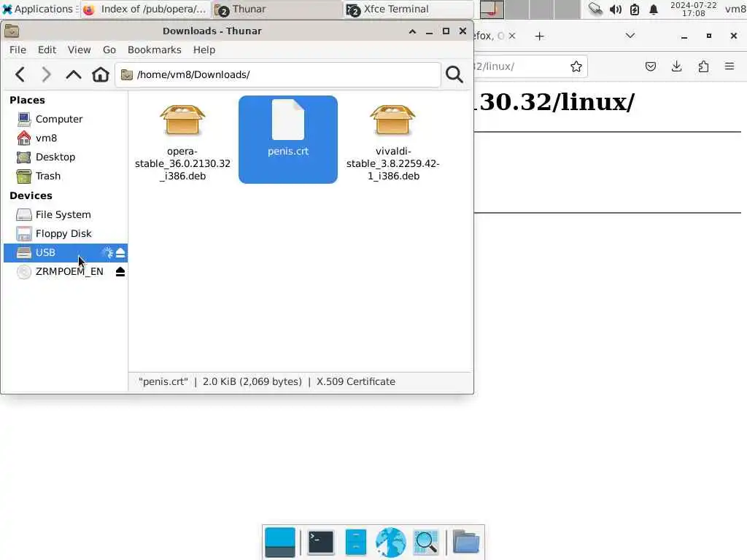
Task: Select penis.crt certificate file
Action: pos(287,139)
